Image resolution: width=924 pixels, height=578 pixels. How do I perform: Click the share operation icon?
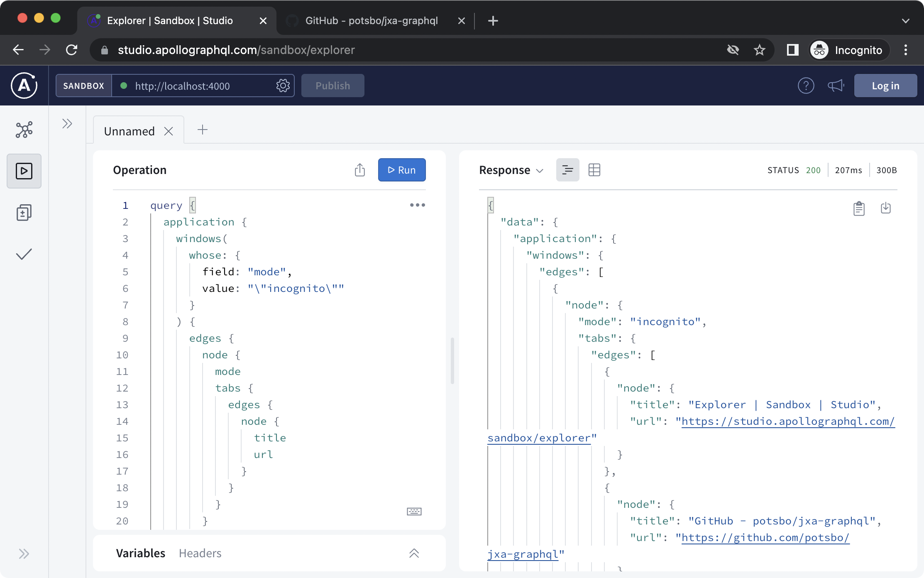click(x=360, y=170)
